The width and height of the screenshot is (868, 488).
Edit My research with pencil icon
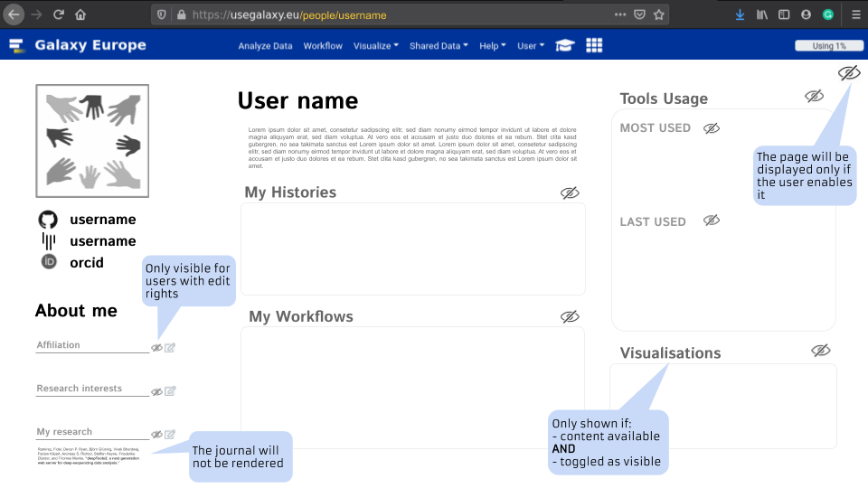[170, 435]
